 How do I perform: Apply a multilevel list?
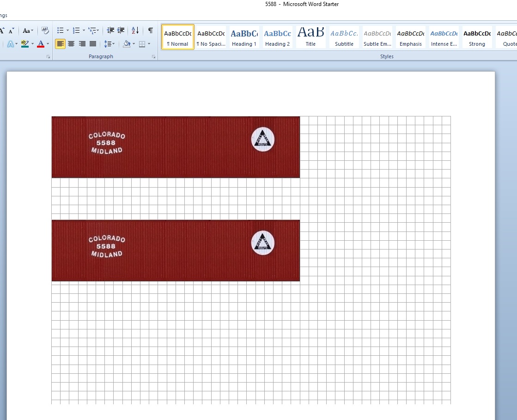(x=92, y=30)
